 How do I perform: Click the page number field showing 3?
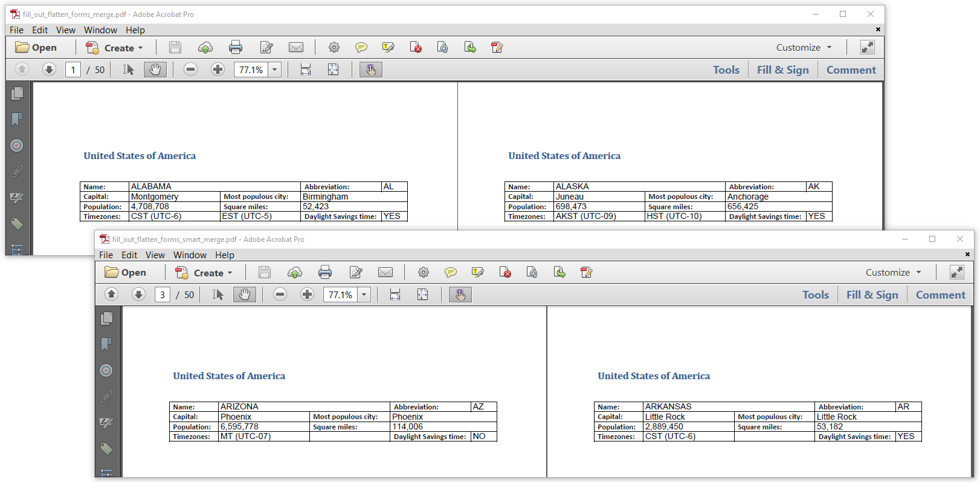[x=163, y=295]
